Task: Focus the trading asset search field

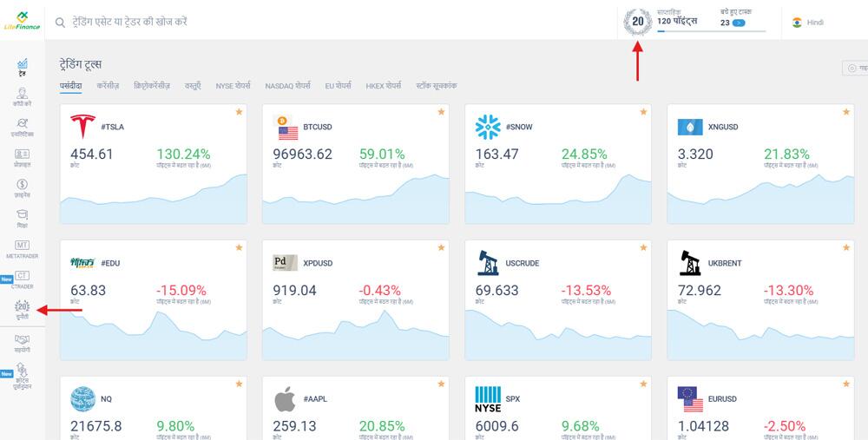Action: pos(129,23)
